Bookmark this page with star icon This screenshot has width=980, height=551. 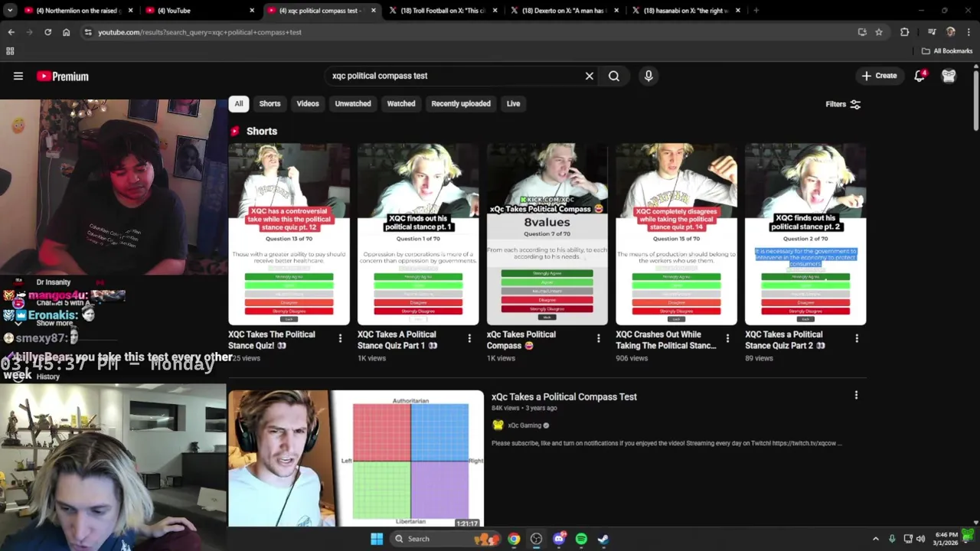[879, 32]
